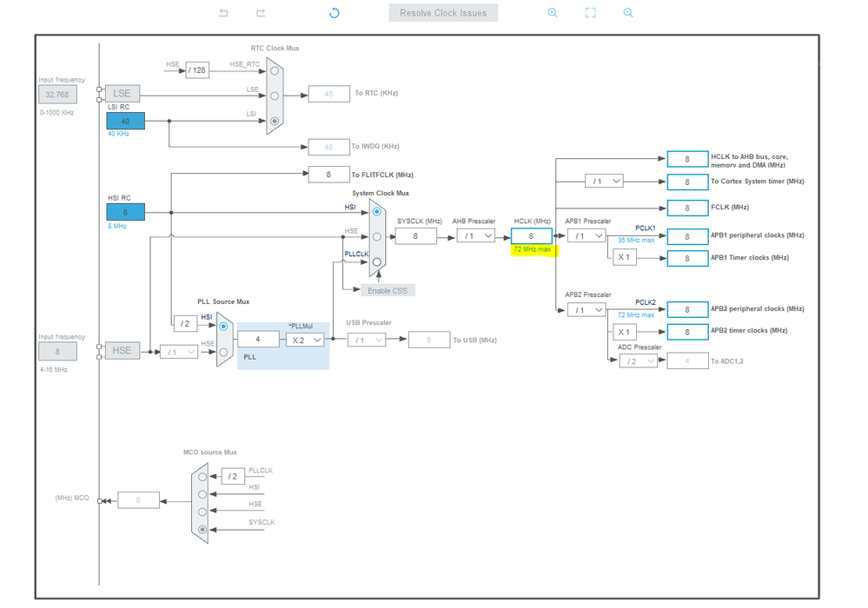Image resolution: width=868 pixels, height=608 pixels.
Task: Click the To IWDG (KHz) value box
Action: [x=328, y=147]
